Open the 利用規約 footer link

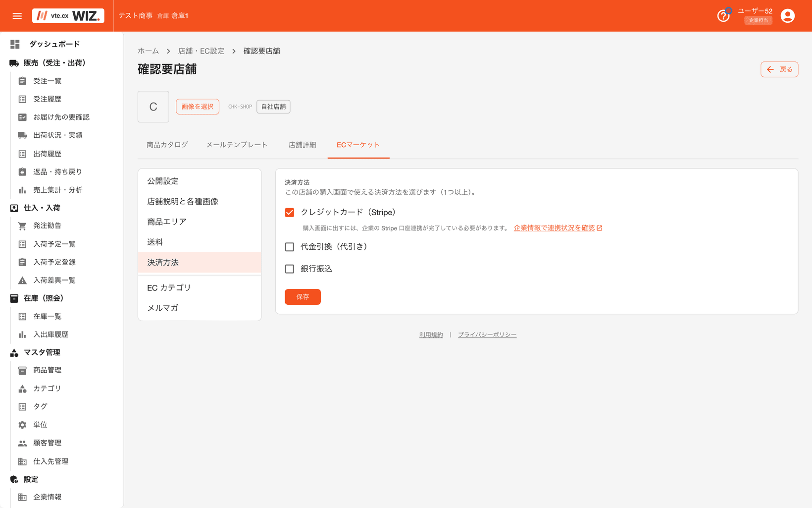[x=431, y=335]
